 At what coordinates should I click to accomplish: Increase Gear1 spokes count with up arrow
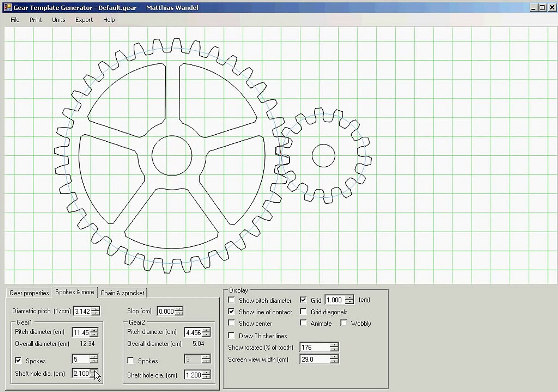point(94,357)
